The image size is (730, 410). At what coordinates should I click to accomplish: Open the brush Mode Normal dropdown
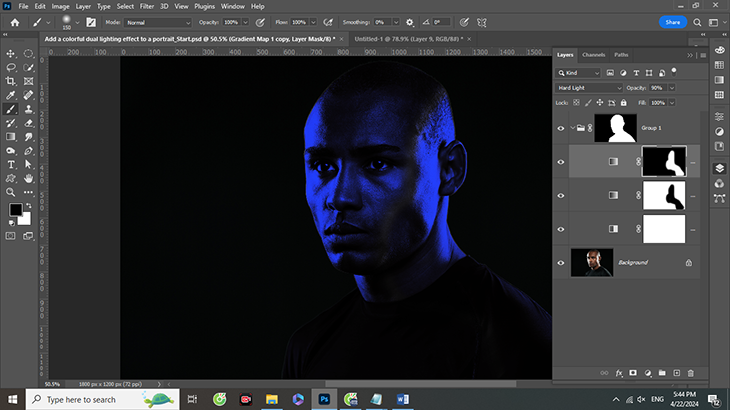pos(158,21)
